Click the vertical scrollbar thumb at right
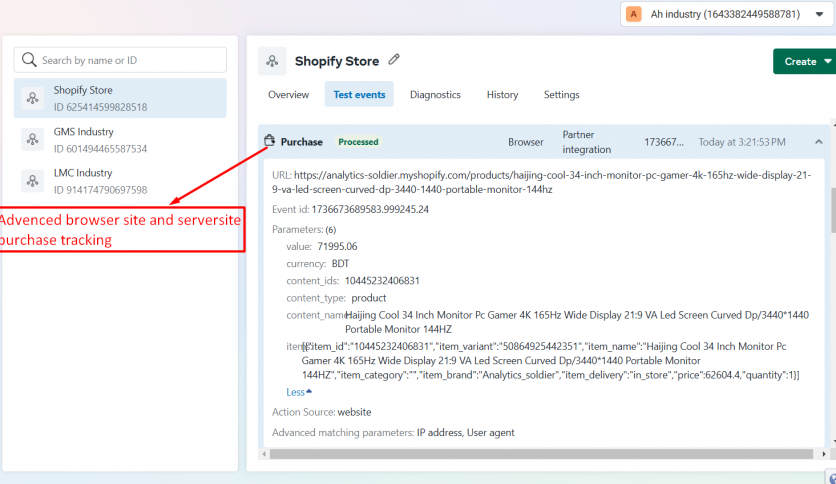The image size is (836, 484). tap(833, 210)
